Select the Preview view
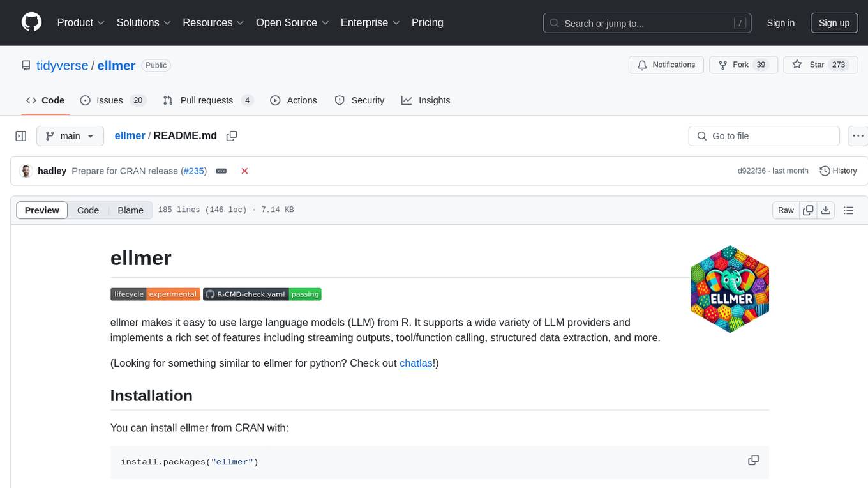This screenshot has width=868, height=488. 42,210
